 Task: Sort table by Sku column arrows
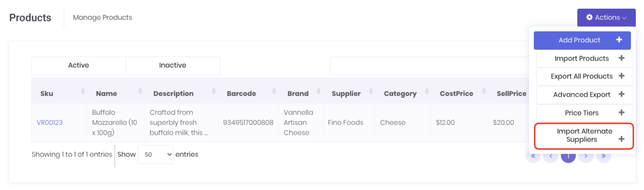point(82,91)
